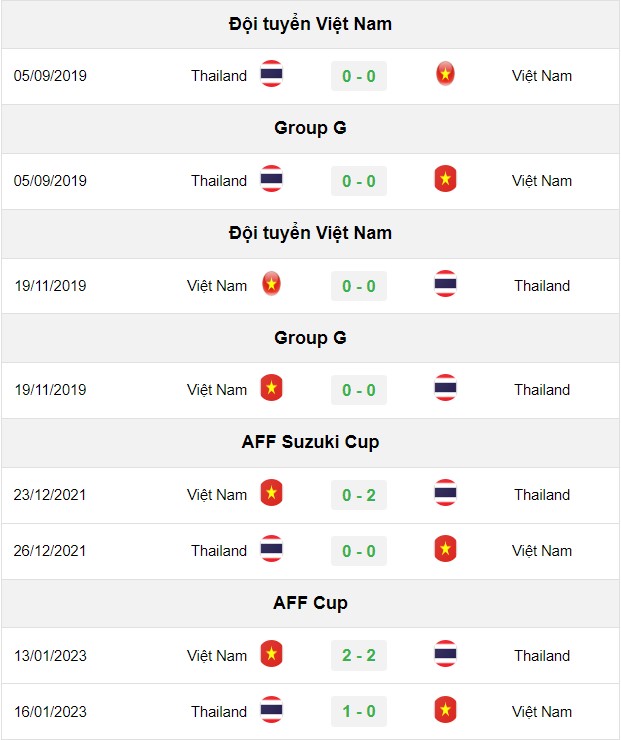Image resolution: width=621 pixels, height=740 pixels.
Task: Click Thailand flag in Group G 19/11/2019 row
Action: (445, 388)
